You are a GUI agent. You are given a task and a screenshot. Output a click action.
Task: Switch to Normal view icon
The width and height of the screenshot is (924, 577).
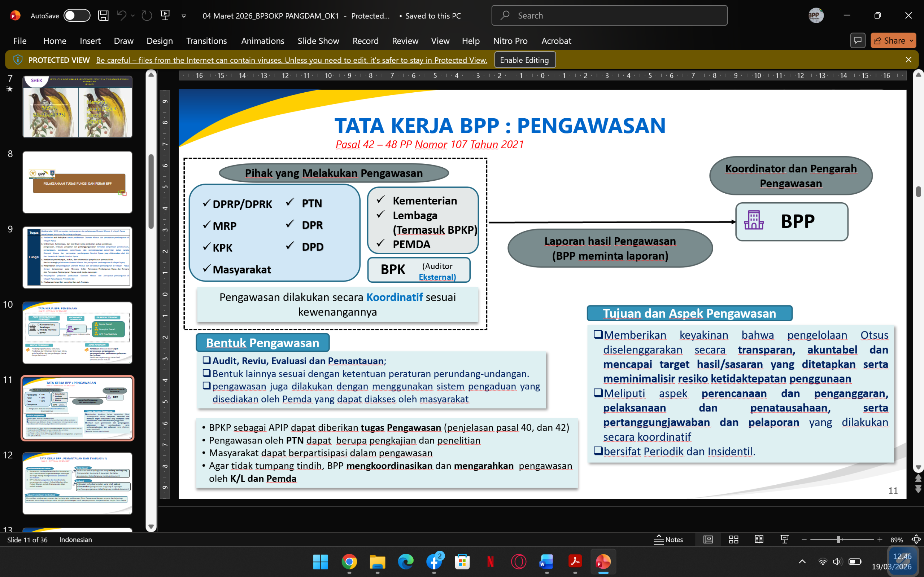pos(708,539)
